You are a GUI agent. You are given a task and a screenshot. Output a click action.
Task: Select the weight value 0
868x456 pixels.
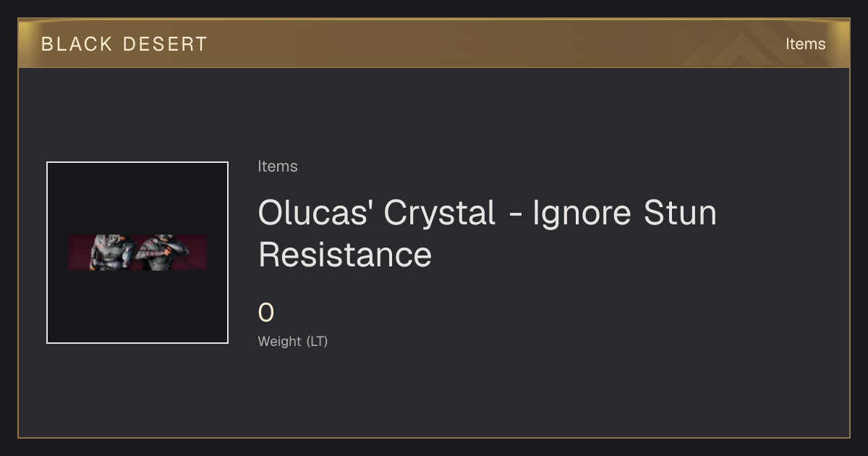click(x=266, y=313)
